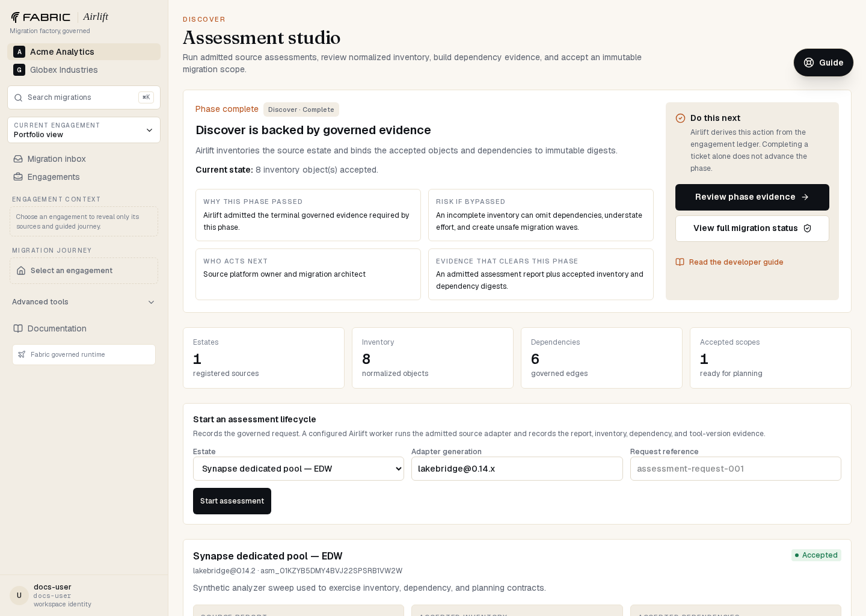Open the docs-user profile avatar
This screenshot has height=616, width=866.
(19, 596)
